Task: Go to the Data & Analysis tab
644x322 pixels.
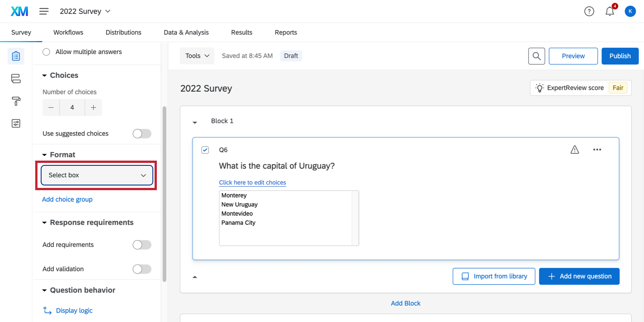Action: pos(186,33)
